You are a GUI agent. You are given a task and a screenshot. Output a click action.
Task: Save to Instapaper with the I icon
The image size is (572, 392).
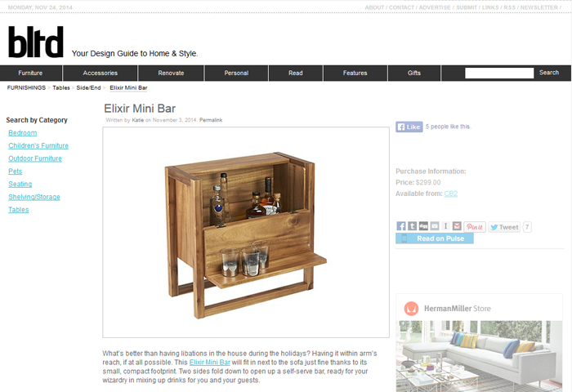click(445, 226)
